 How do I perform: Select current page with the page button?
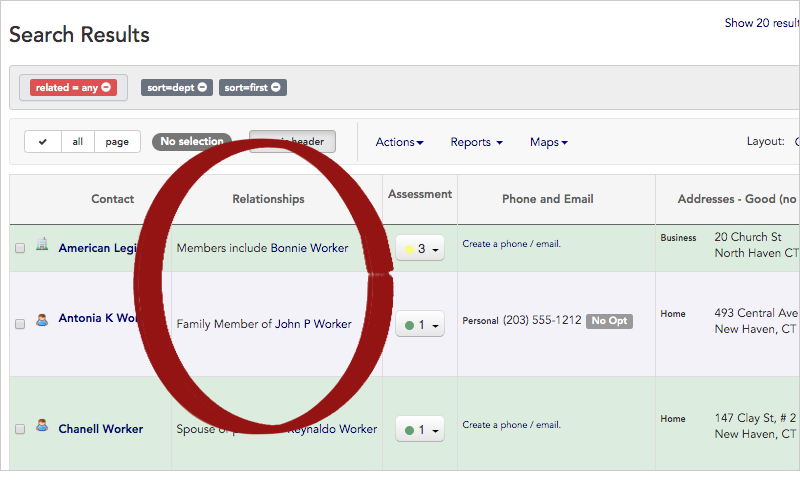coord(117,141)
